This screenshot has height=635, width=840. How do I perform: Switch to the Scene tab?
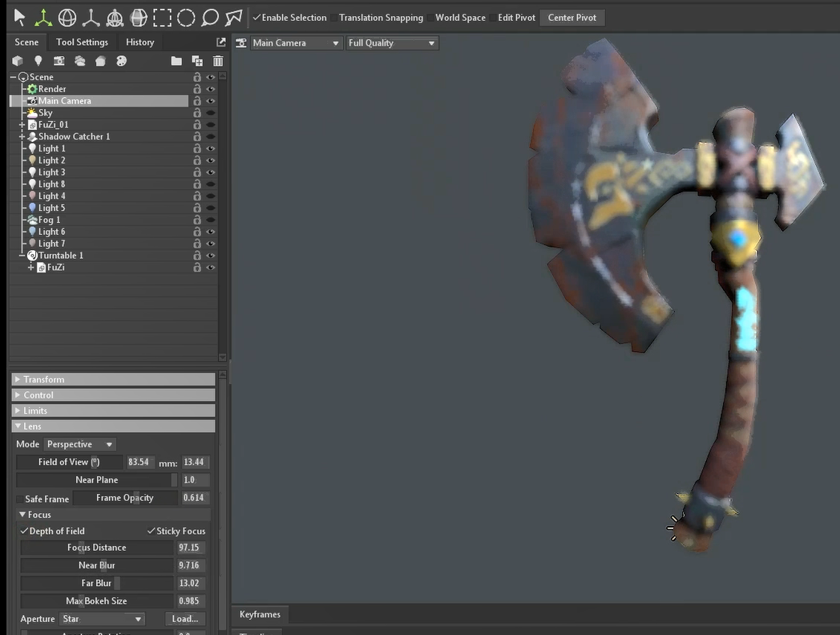(x=26, y=42)
